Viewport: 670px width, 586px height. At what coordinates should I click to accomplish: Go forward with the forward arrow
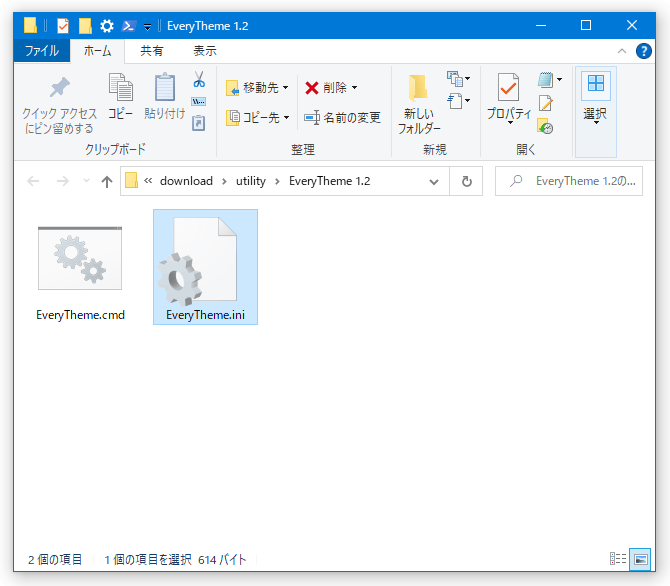pos(63,181)
